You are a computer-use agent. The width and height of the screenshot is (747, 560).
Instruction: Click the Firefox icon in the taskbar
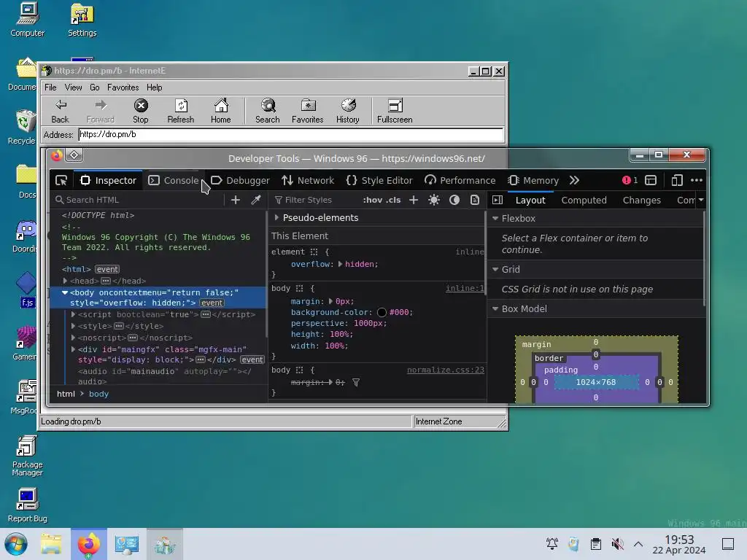pos(88,544)
